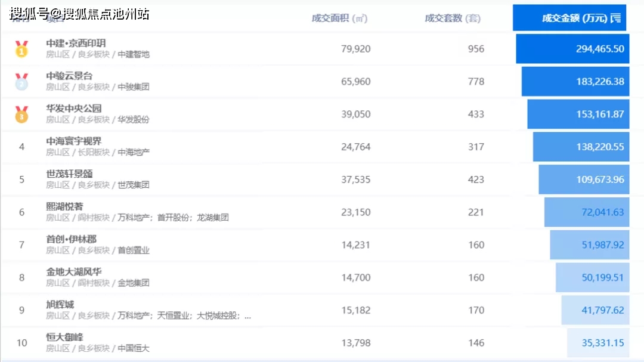Select amount bar 35,331.15

point(598,343)
